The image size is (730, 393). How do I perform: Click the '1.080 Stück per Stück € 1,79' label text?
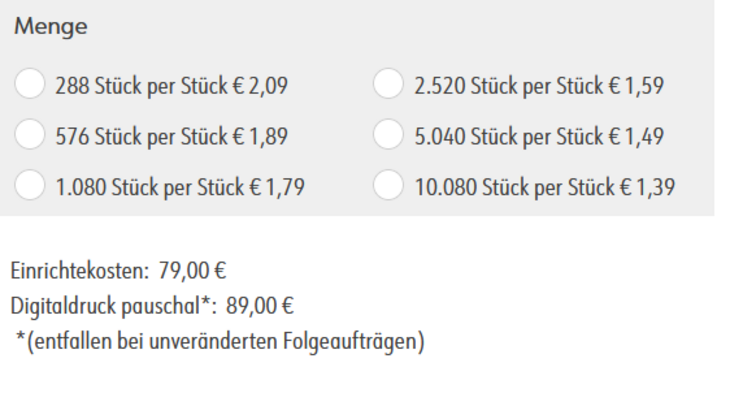[x=180, y=188]
